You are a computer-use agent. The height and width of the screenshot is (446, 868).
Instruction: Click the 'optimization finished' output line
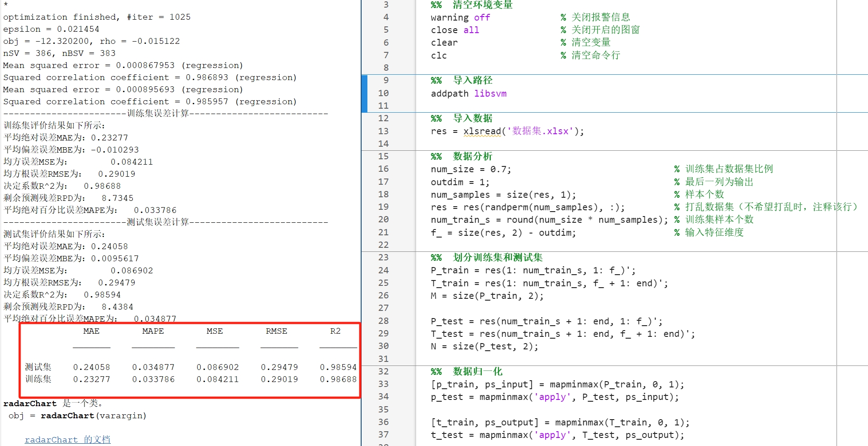[97, 17]
